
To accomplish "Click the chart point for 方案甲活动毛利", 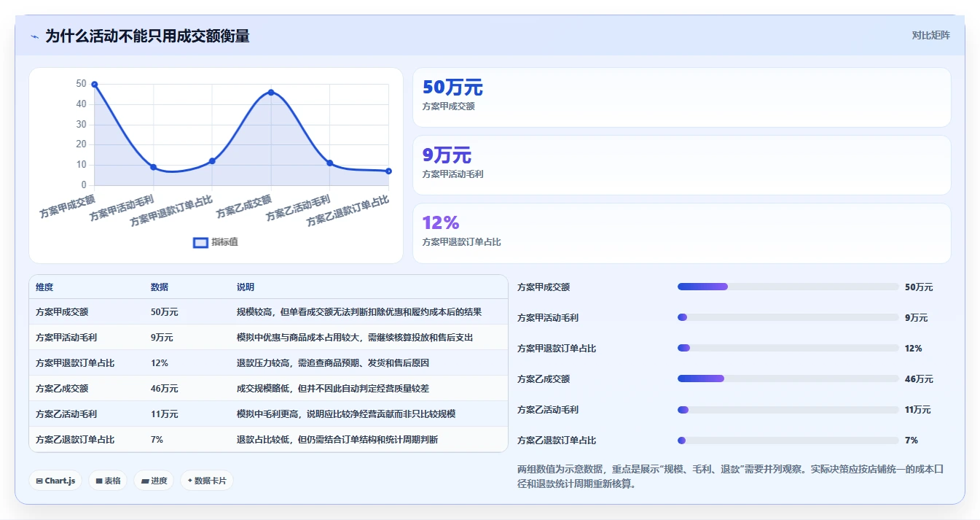I will [x=153, y=167].
